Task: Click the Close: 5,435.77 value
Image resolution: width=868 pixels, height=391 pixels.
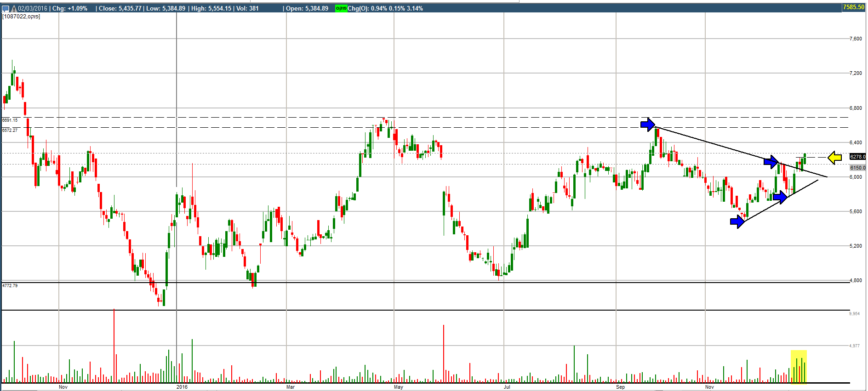Action: point(120,8)
